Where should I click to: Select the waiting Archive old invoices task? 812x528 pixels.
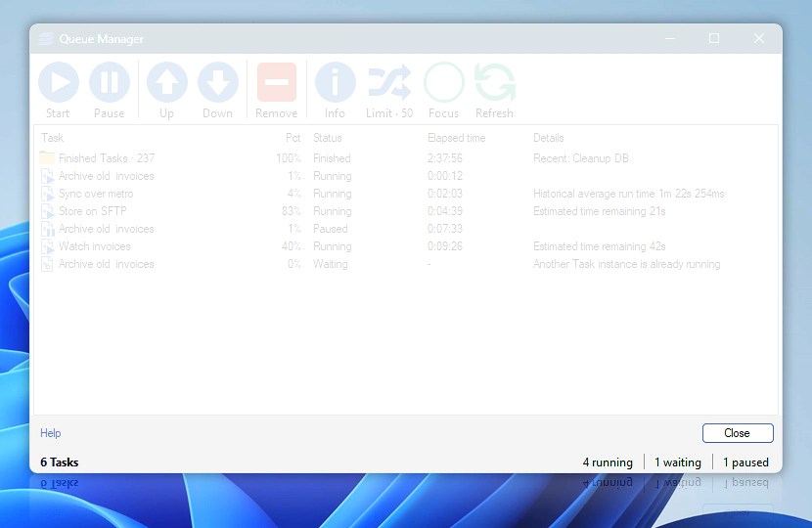[x=405, y=264]
